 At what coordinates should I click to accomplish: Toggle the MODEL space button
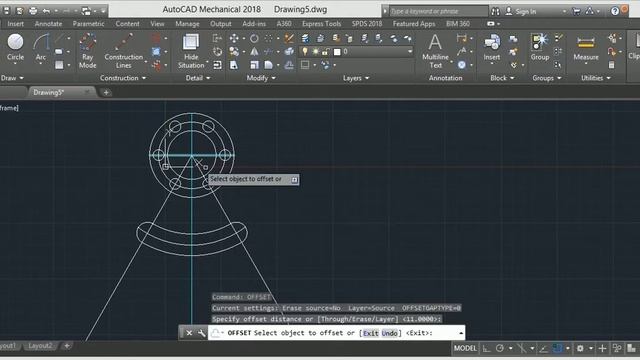pos(465,348)
